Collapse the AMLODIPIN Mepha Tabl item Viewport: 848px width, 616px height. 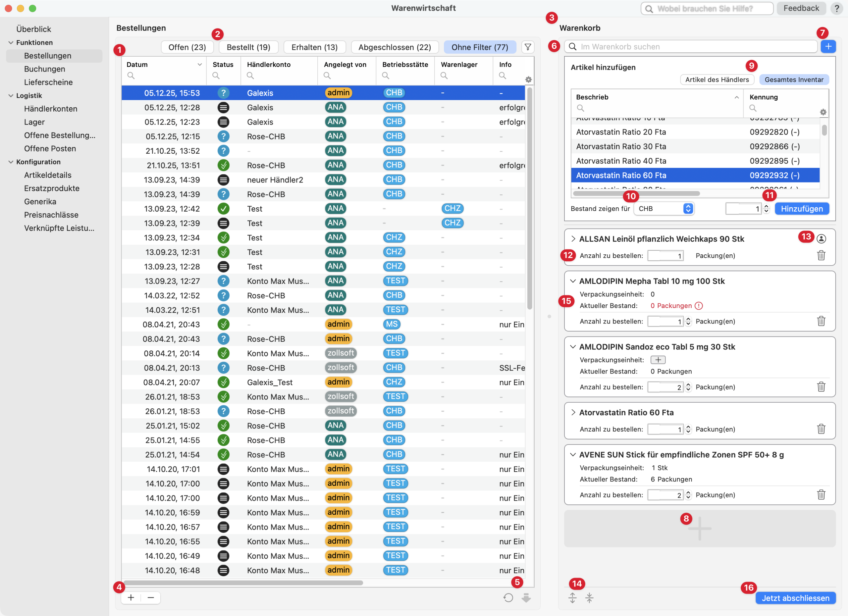(573, 281)
